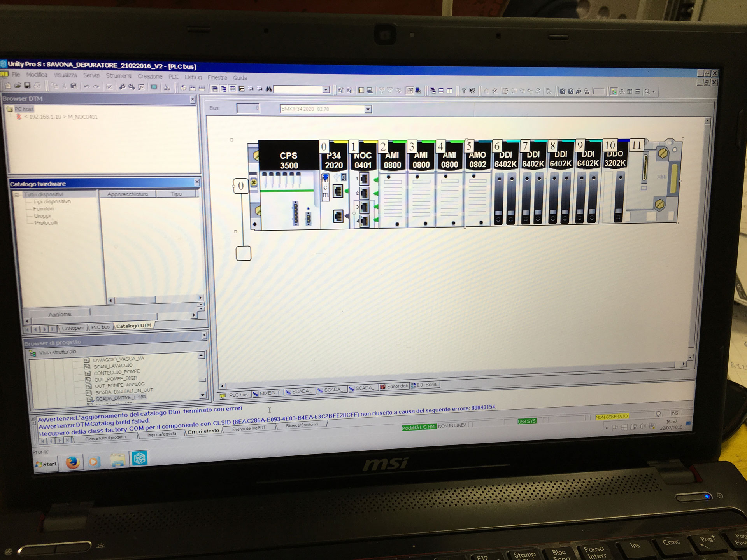Screen dimensions: 747x560
Task: Click the New project toolbar icon
Action: click(8, 86)
